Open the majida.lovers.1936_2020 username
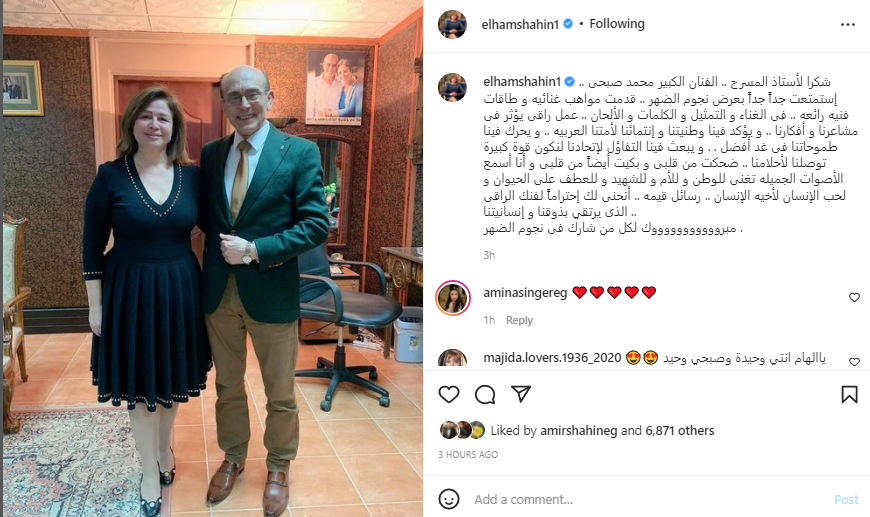This screenshot has width=870, height=517. [x=552, y=358]
